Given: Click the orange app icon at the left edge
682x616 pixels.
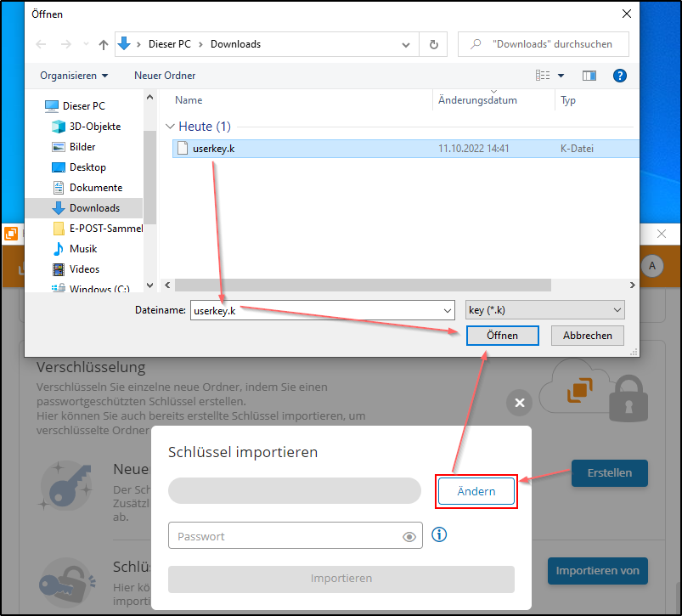Looking at the screenshot, I should pos(10,233).
